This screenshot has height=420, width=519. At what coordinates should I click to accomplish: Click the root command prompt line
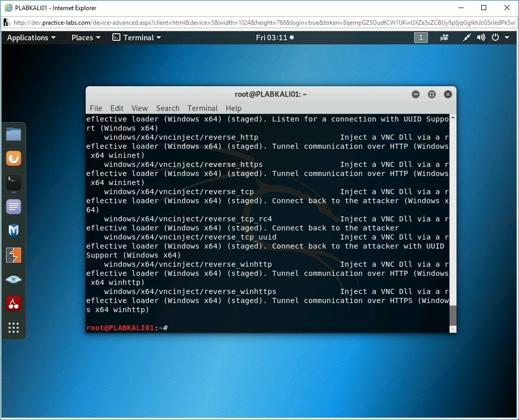[126, 328]
